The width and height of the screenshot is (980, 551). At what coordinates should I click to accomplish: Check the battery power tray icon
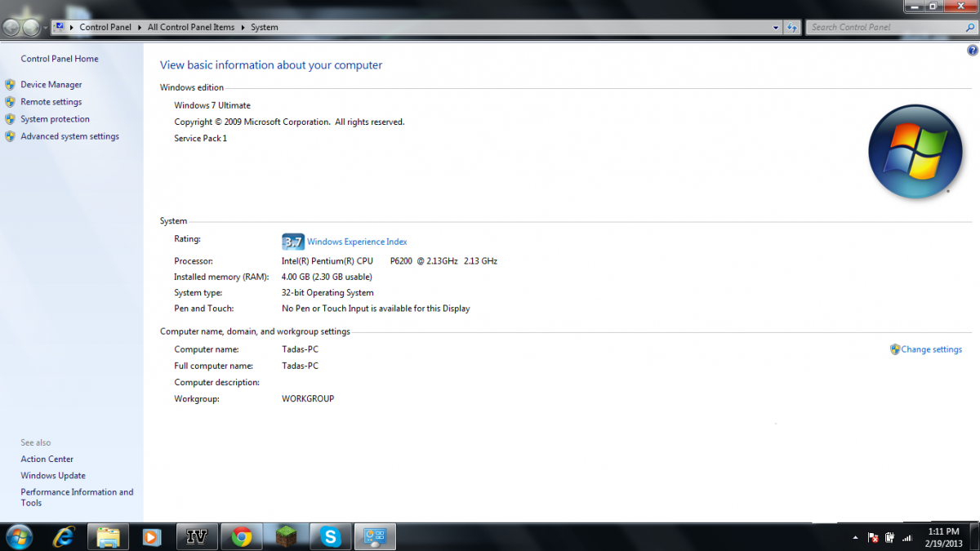click(889, 537)
